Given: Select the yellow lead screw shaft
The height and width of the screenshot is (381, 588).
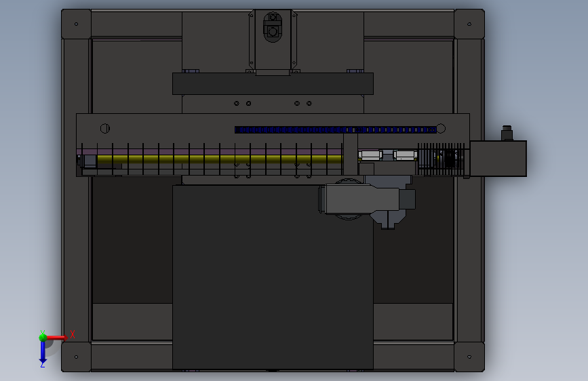Looking at the screenshot, I should 219,159.
